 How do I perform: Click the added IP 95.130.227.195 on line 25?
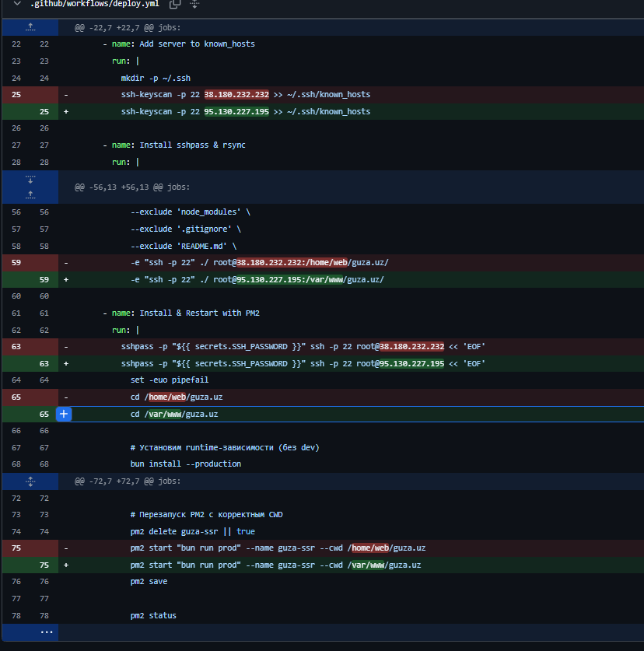click(236, 112)
